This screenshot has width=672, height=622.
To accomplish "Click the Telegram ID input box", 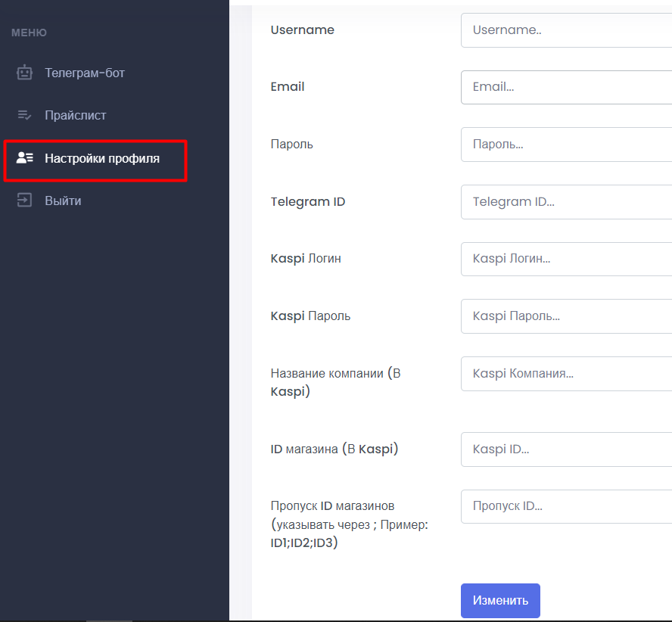I will coord(567,202).
